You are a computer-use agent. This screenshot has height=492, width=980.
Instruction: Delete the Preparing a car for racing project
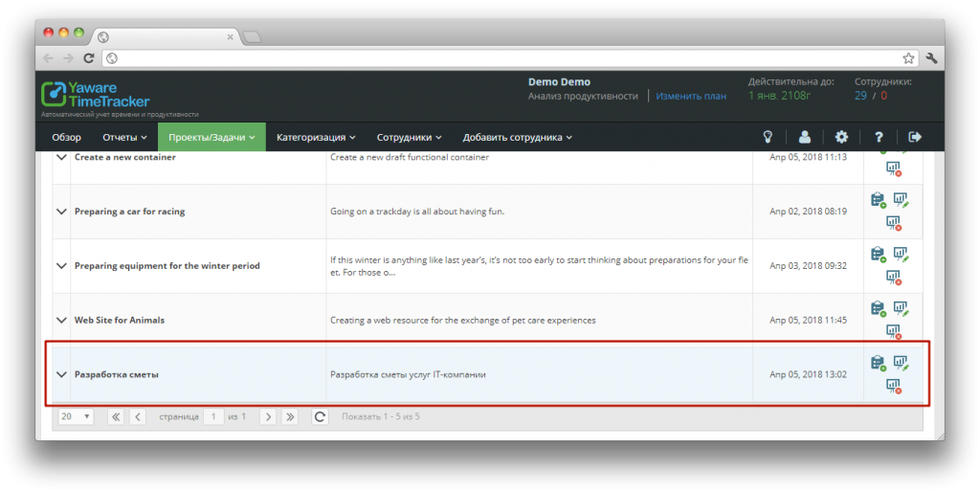coord(894,223)
